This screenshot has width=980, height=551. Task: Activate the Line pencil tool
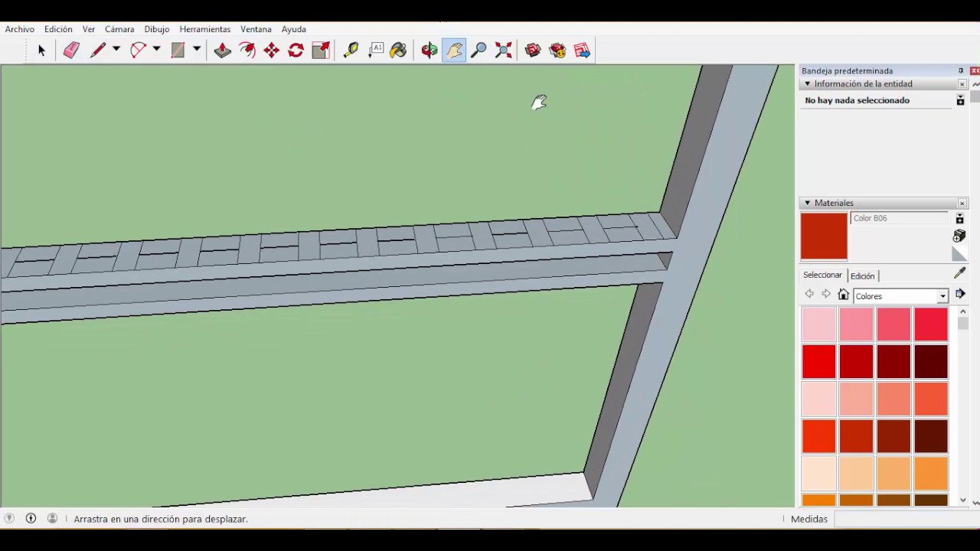[98, 51]
